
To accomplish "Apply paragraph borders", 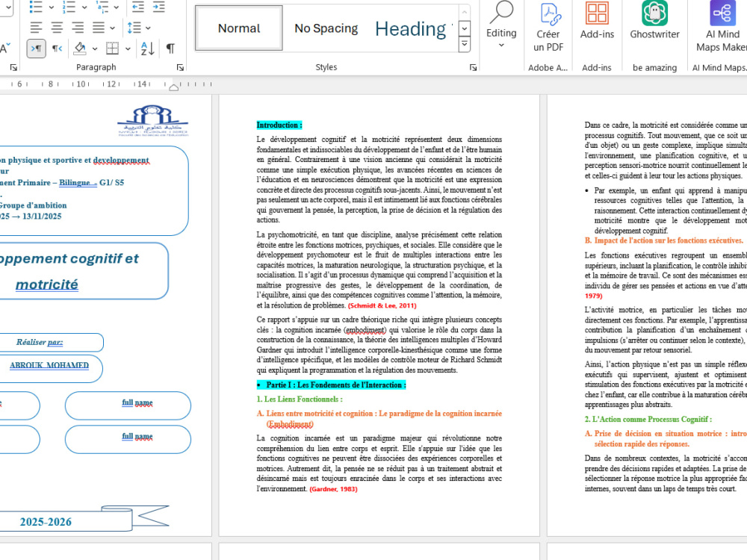I will 113,49.
